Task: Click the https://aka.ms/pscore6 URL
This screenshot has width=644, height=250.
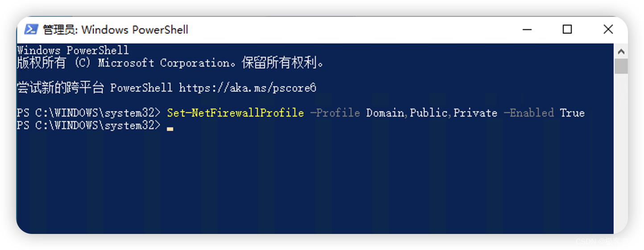Action: point(248,87)
